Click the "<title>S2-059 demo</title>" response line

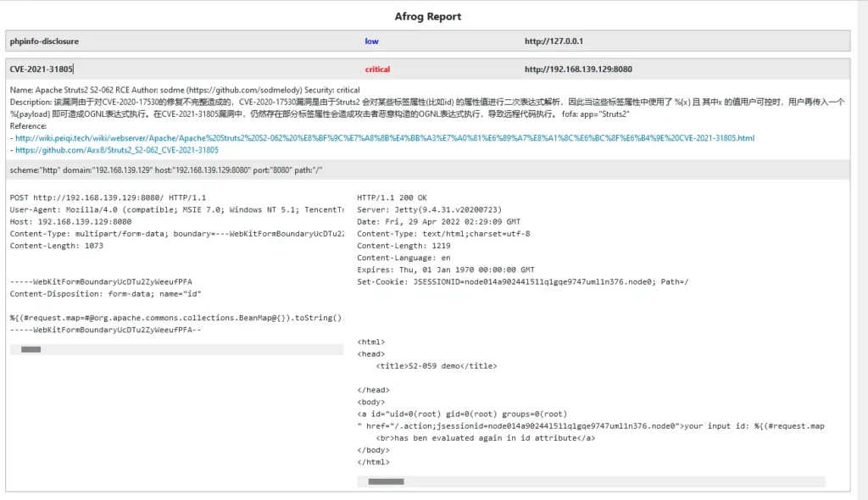437,366
